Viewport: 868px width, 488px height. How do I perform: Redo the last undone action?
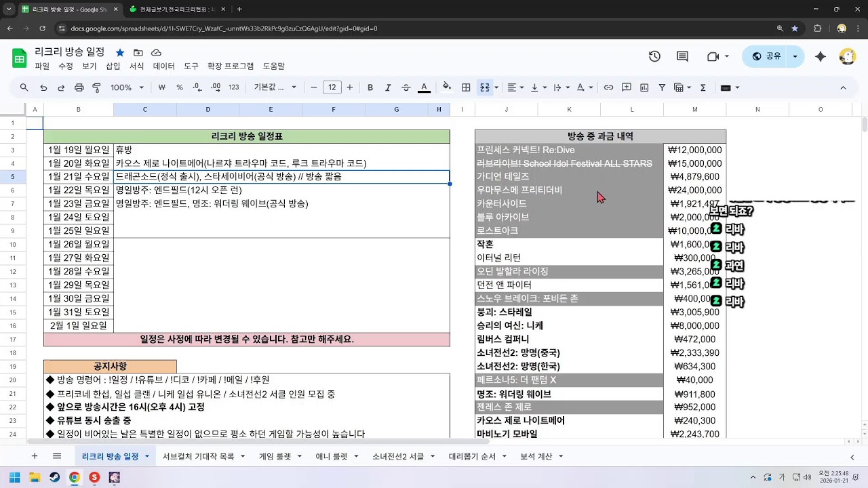[61, 87]
